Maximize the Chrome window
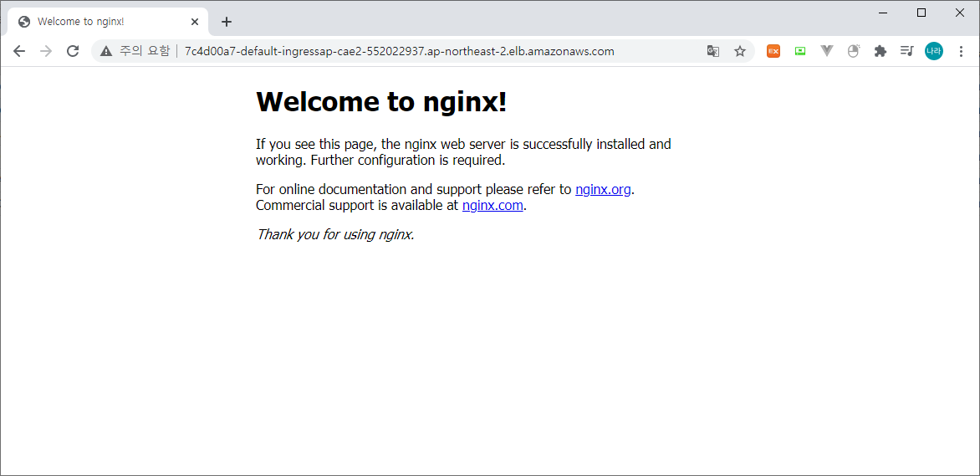Image resolution: width=980 pixels, height=476 pixels. click(921, 13)
